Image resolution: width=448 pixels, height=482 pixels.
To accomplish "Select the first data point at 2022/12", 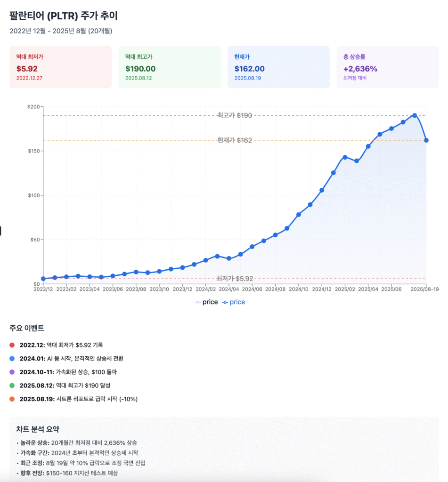I will point(43,279).
